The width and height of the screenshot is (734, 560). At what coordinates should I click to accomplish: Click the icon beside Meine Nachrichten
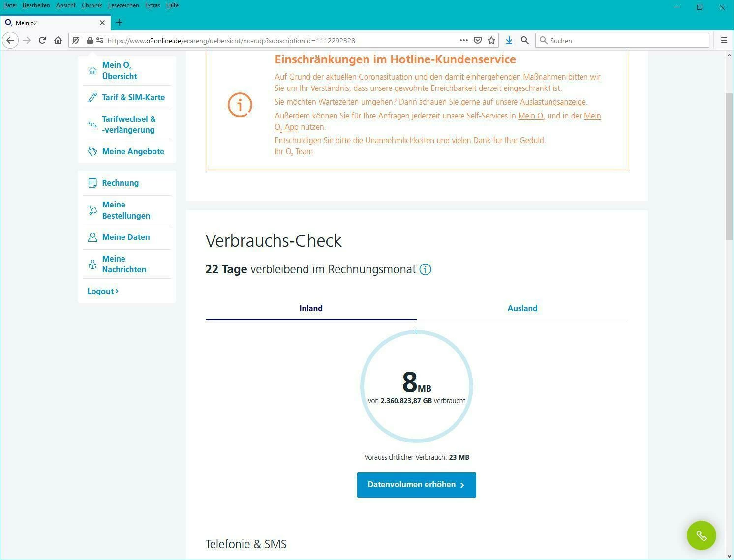92,264
